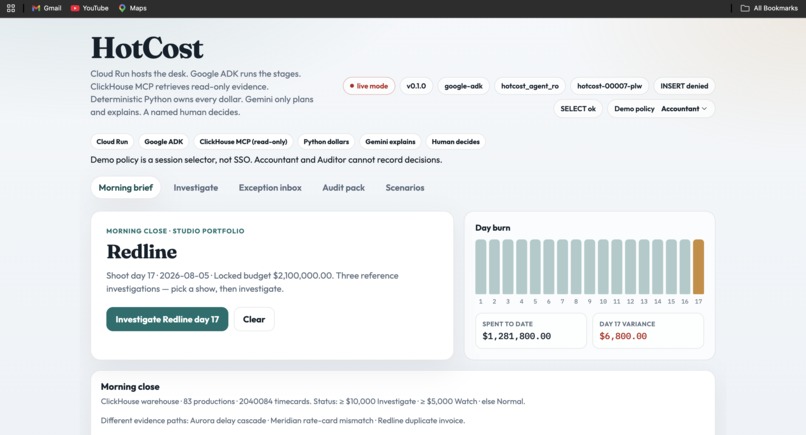The width and height of the screenshot is (806, 435).
Task: Click the Redline show heading
Action: point(141,252)
